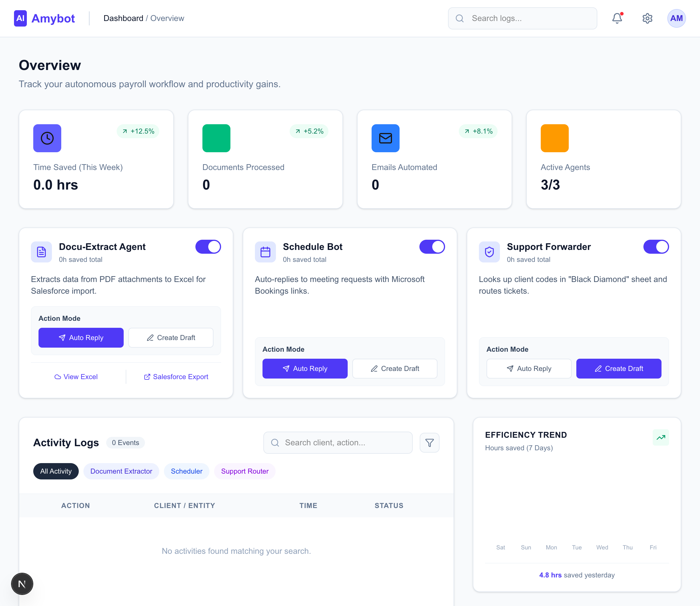
Task: Select Create Draft for Support Forwarder
Action: [619, 368]
